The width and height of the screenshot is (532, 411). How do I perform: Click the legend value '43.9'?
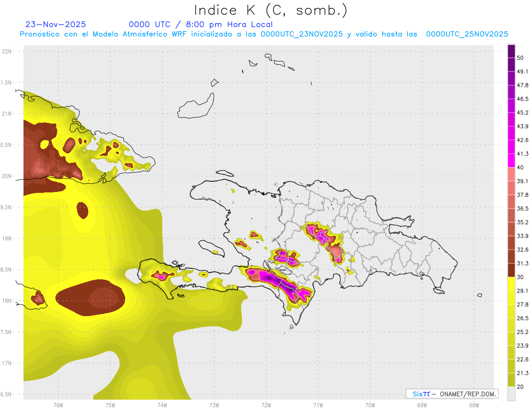(523, 126)
